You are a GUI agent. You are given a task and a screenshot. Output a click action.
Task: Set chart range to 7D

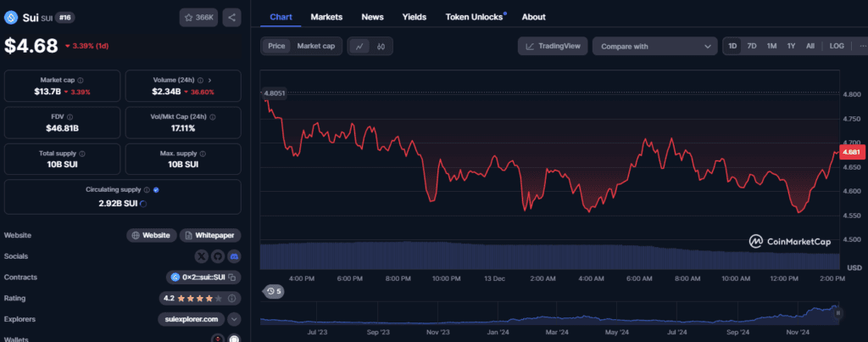752,47
